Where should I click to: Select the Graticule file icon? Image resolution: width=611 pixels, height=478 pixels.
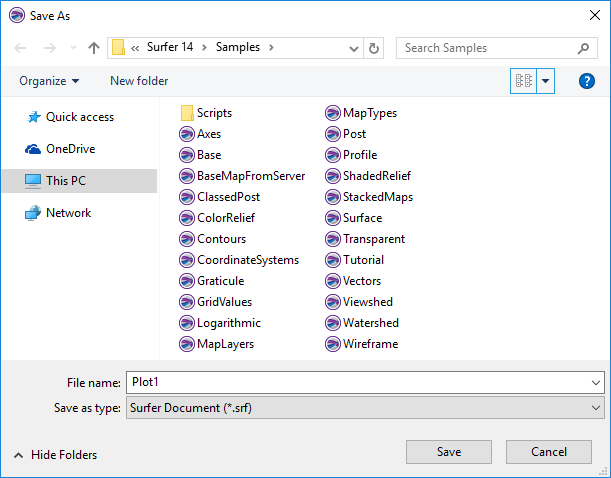tap(187, 281)
